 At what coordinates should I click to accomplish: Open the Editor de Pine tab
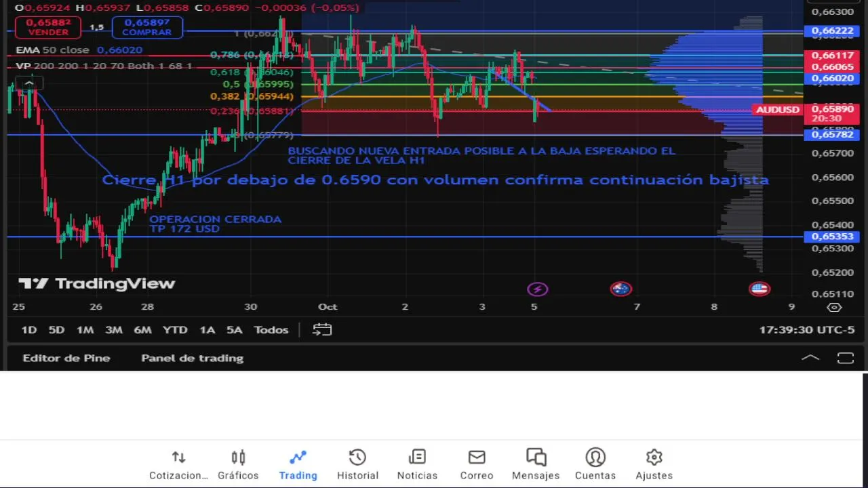coord(66,358)
